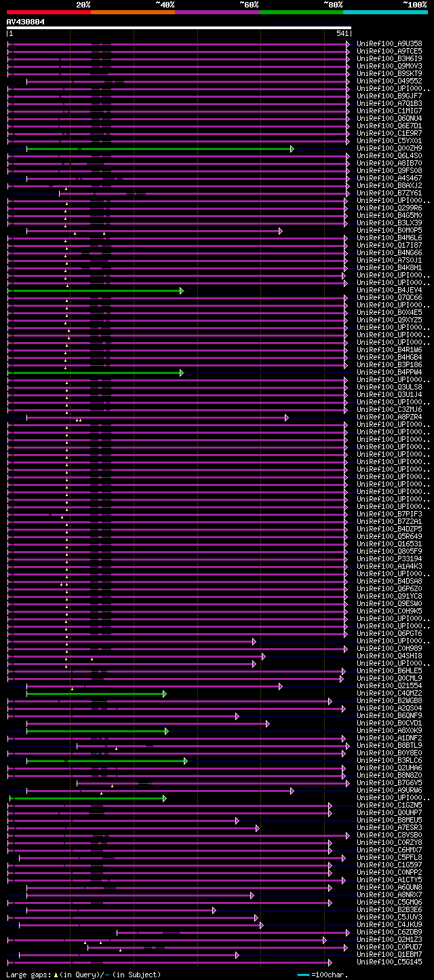Select the UniRef100_Q299R6 label
Image resolution: width=434 pixels, height=980 pixels.
coord(389,208)
